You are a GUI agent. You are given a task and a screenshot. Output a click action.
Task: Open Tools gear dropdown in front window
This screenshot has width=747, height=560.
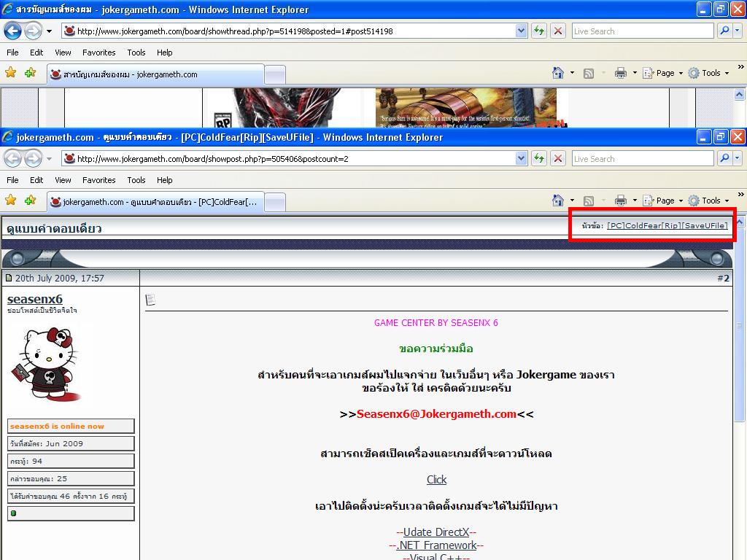click(708, 201)
